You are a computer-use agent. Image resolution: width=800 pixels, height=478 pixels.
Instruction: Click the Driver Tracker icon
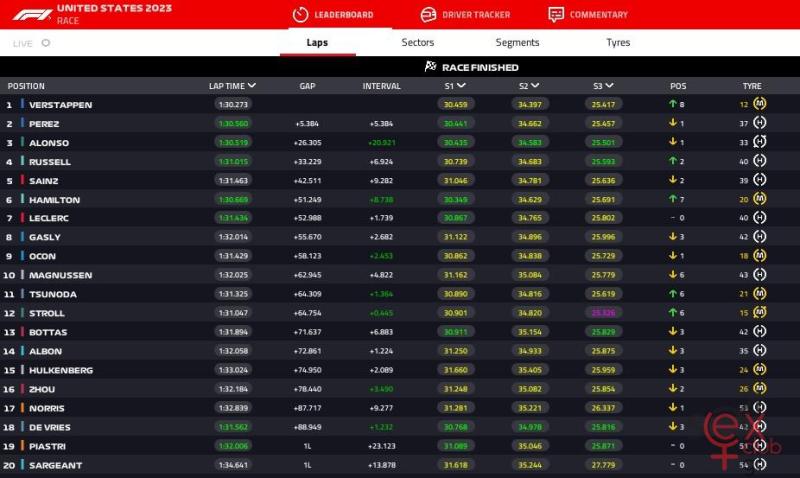tap(428, 15)
